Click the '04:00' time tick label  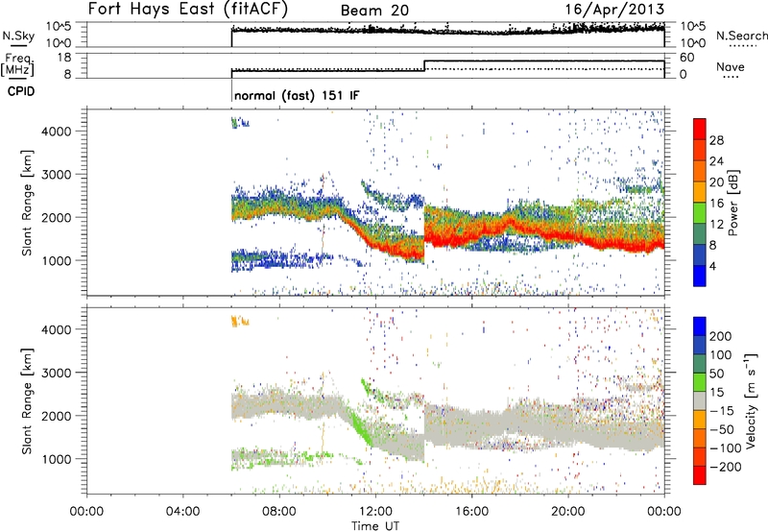coord(182,512)
